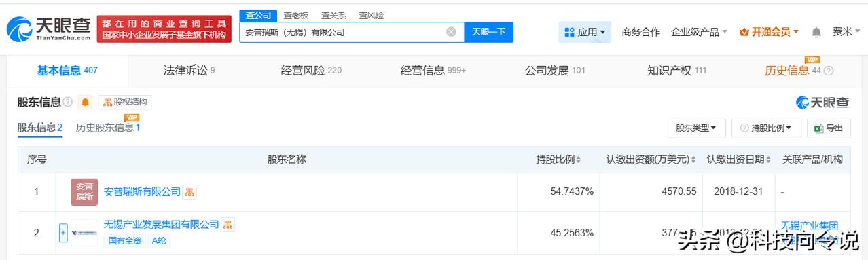
Task: Select the 查老板 search tab
Action: [x=295, y=15]
